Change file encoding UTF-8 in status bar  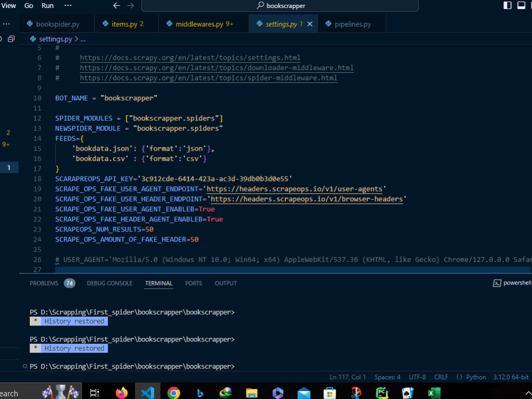417,377
